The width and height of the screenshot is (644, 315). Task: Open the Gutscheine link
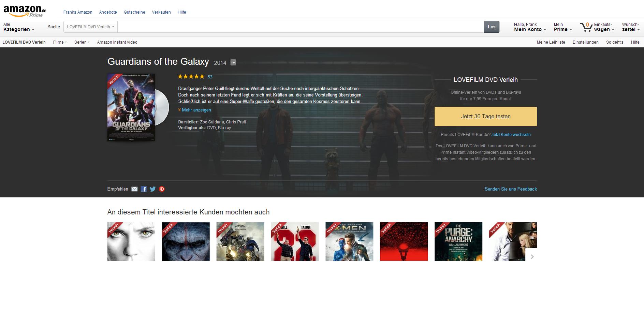coord(134,12)
